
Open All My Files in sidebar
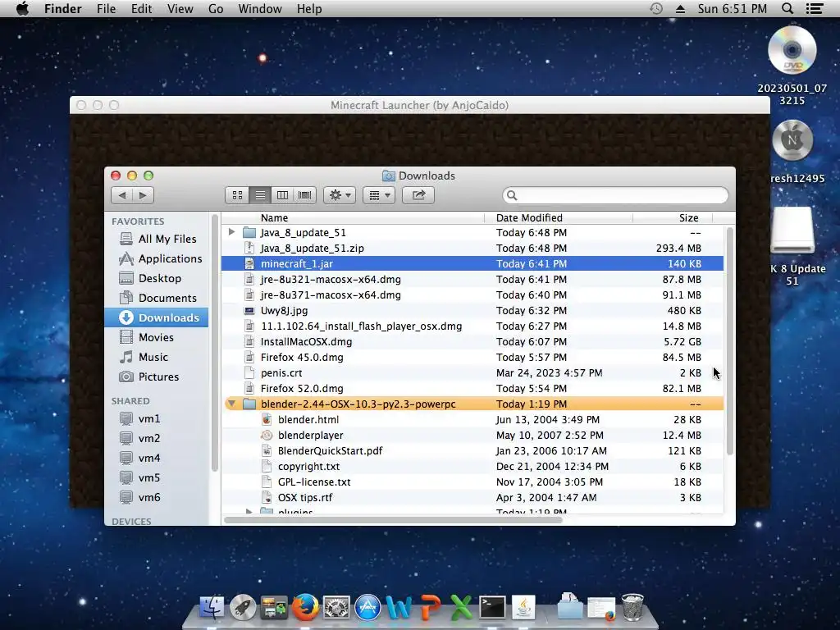pos(158,239)
